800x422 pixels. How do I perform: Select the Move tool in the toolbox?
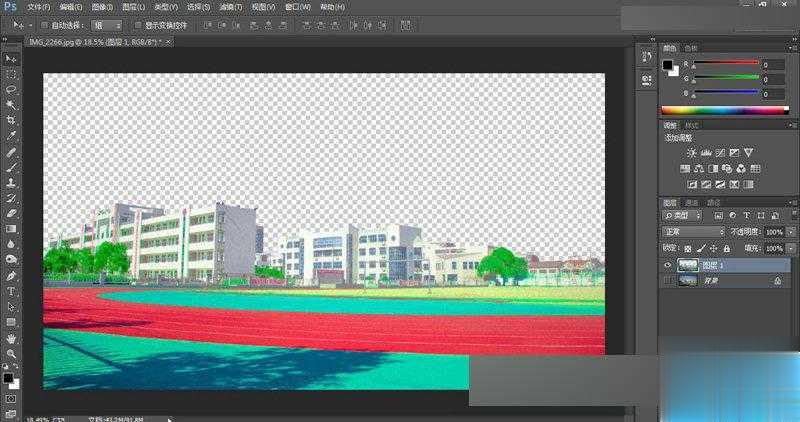click(11, 59)
